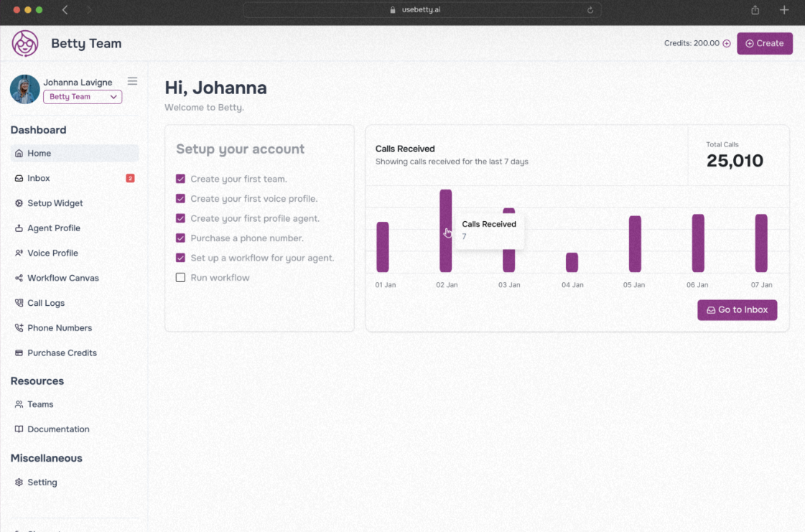
Task: Uncheck 'Create your first voice profile' checkbox
Action: pos(180,198)
